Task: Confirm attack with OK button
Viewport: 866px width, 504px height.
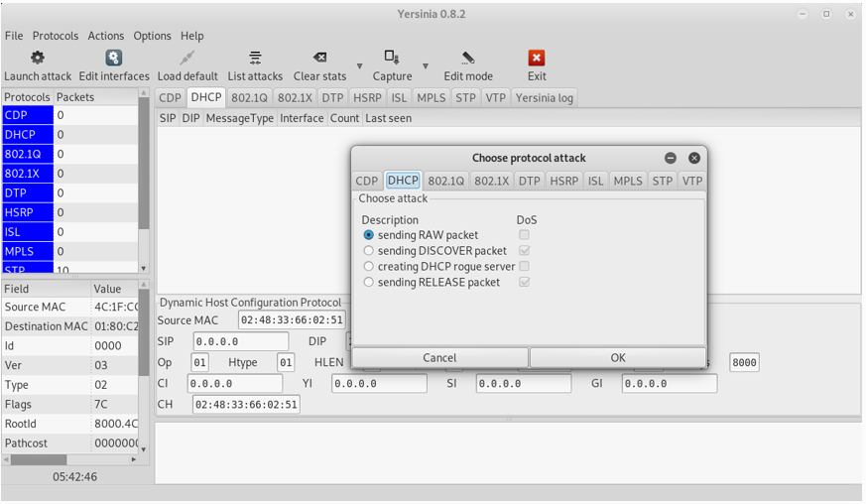Action: (617, 357)
